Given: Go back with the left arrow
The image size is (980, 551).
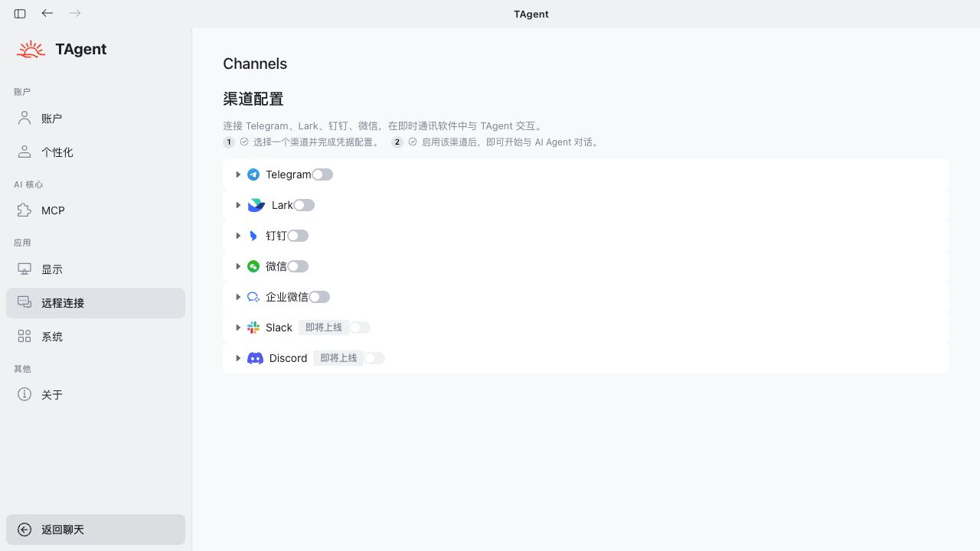Looking at the screenshot, I should pyautogui.click(x=47, y=13).
